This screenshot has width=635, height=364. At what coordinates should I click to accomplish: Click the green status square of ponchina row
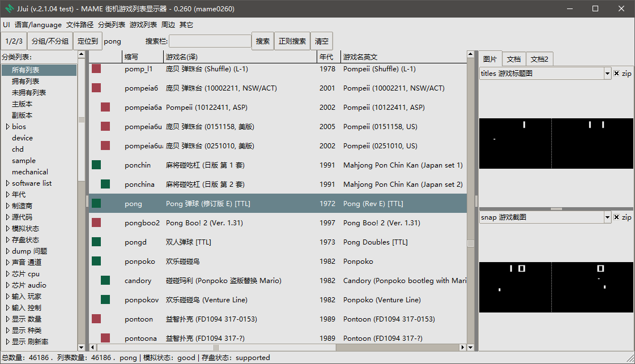pos(105,184)
